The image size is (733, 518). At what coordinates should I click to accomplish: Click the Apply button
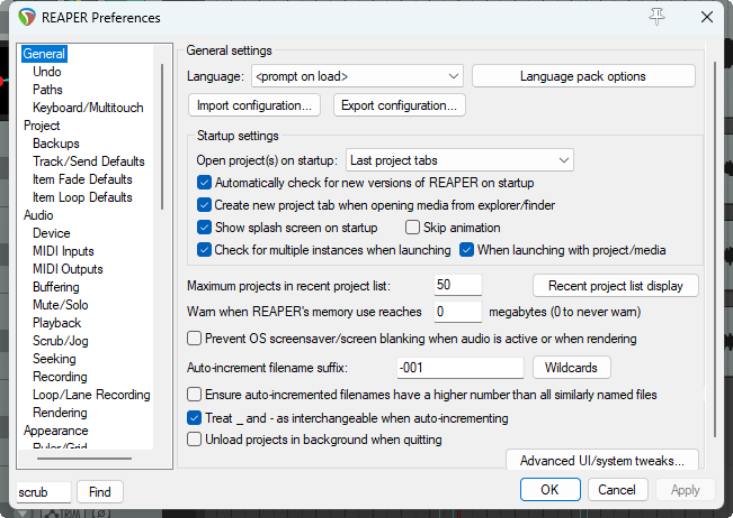(685, 489)
